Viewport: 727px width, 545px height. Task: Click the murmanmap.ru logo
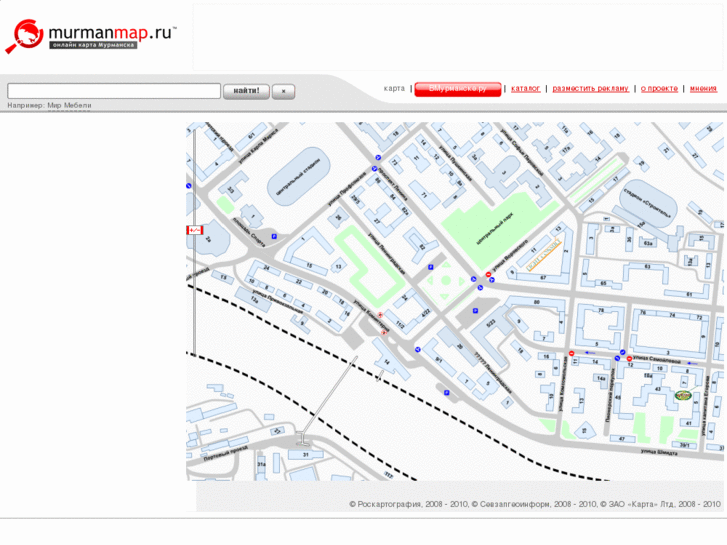91,36
